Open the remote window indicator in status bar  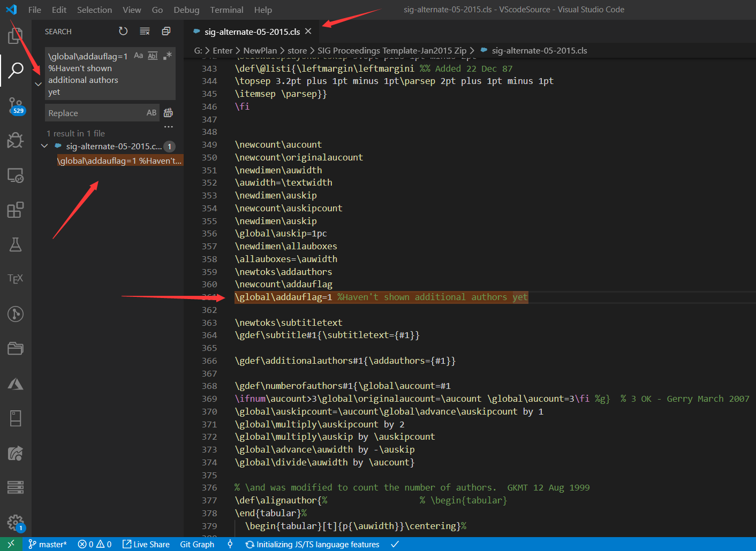[x=11, y=544]
